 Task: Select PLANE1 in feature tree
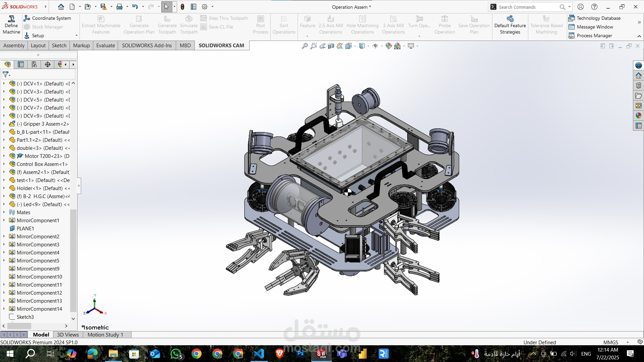[25, 228]
